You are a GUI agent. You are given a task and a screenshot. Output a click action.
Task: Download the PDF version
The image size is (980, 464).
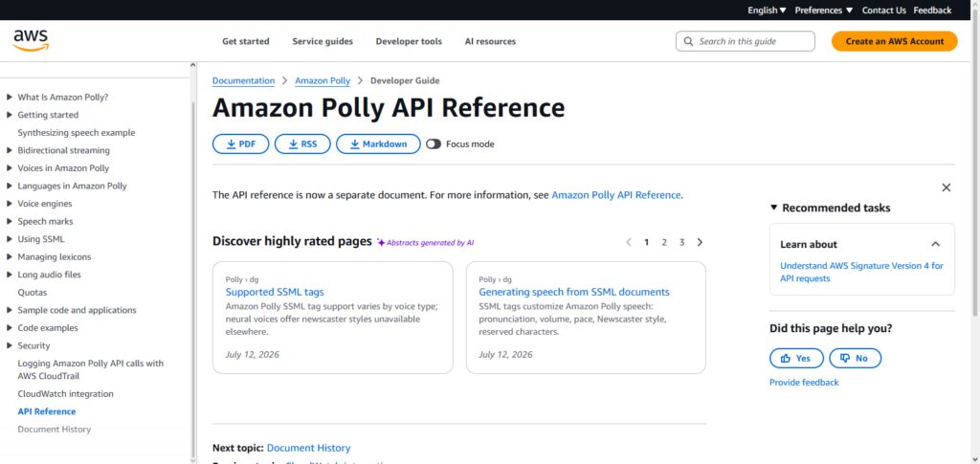[240, 144]
